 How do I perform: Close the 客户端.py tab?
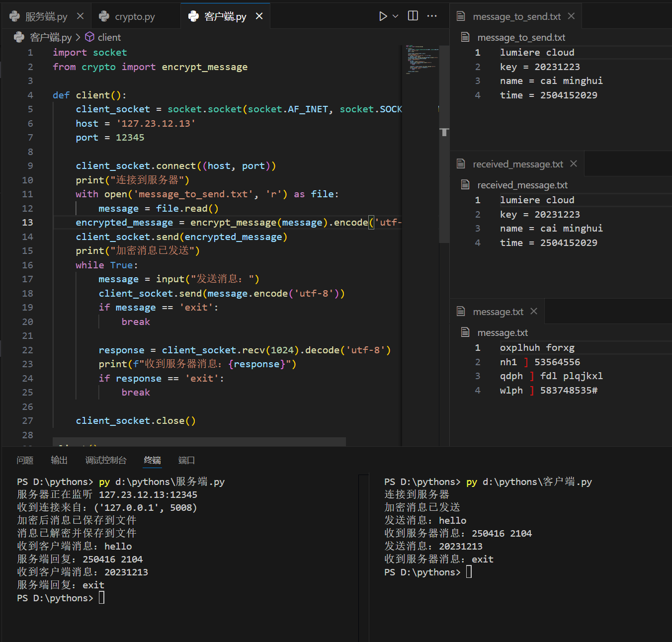(x=259, y=16)
